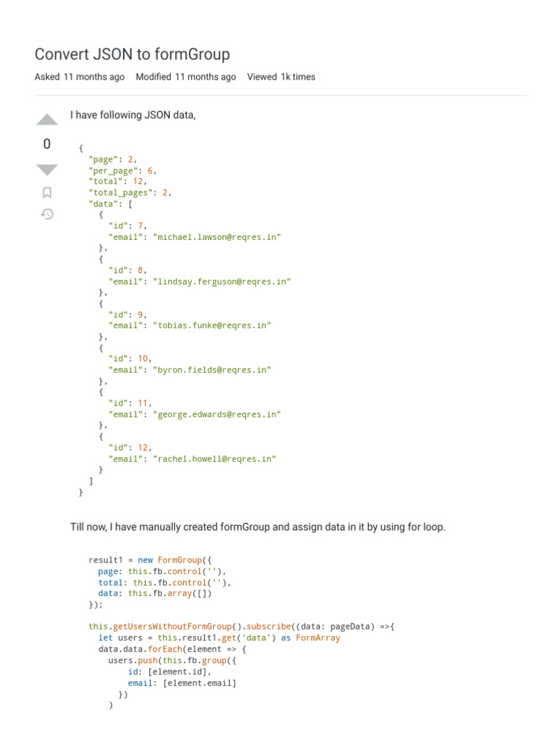The image size is (560, 747).
Task: Click the "email: [element.email]" code line
Action: (182, 684)
